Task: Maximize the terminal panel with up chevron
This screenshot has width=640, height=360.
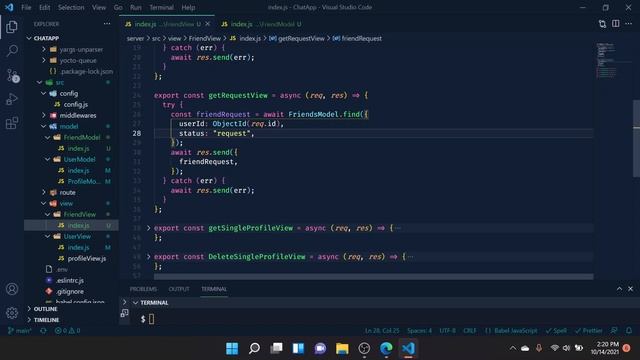Action: point(619,289)
